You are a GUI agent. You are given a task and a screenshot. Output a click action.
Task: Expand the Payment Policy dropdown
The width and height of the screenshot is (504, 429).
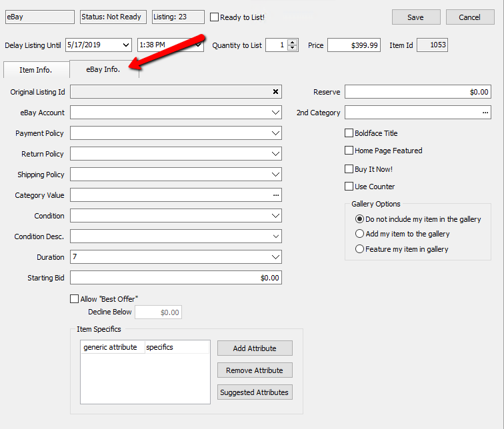pos(275,133)
